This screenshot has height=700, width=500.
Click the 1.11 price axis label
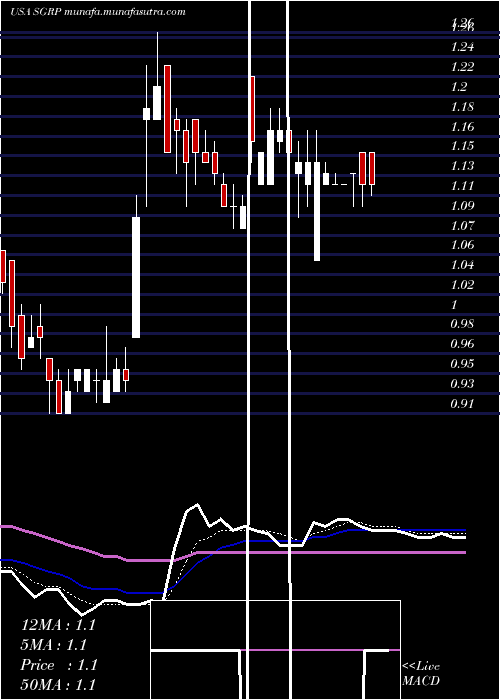[x=462, y=186]
